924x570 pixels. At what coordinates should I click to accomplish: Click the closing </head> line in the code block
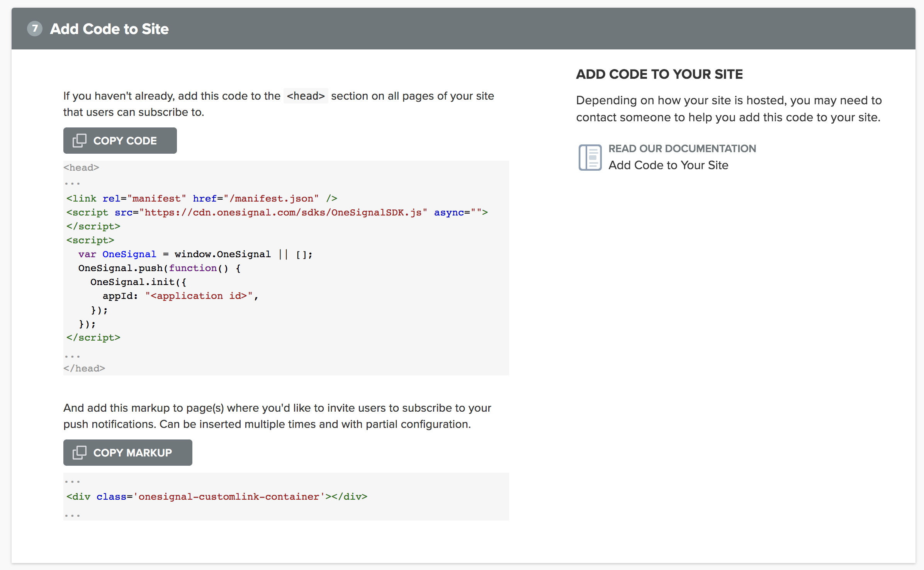(x=84, y=368)
